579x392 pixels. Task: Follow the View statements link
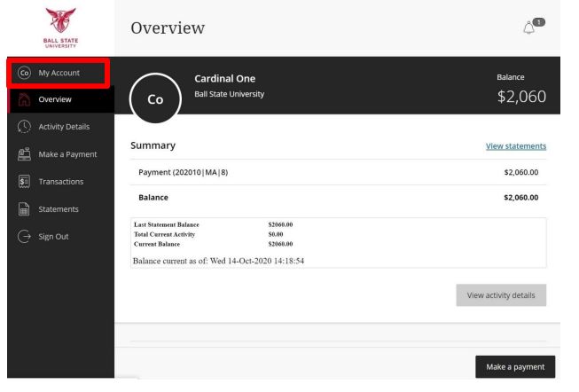[x=516, y=146]
